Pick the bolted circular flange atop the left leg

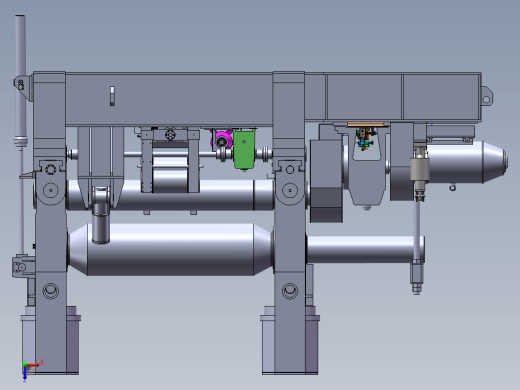[50, 169]
